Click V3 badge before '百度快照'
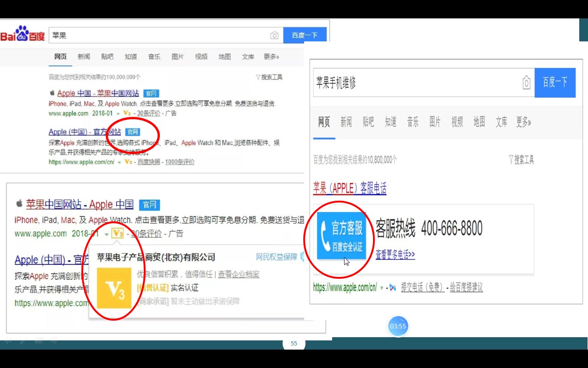588x368 pixels. (x=128, y=162)
